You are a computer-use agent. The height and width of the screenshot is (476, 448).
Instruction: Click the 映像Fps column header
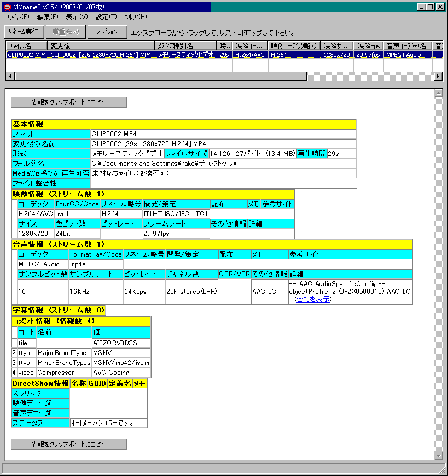(x=369, y=46)
